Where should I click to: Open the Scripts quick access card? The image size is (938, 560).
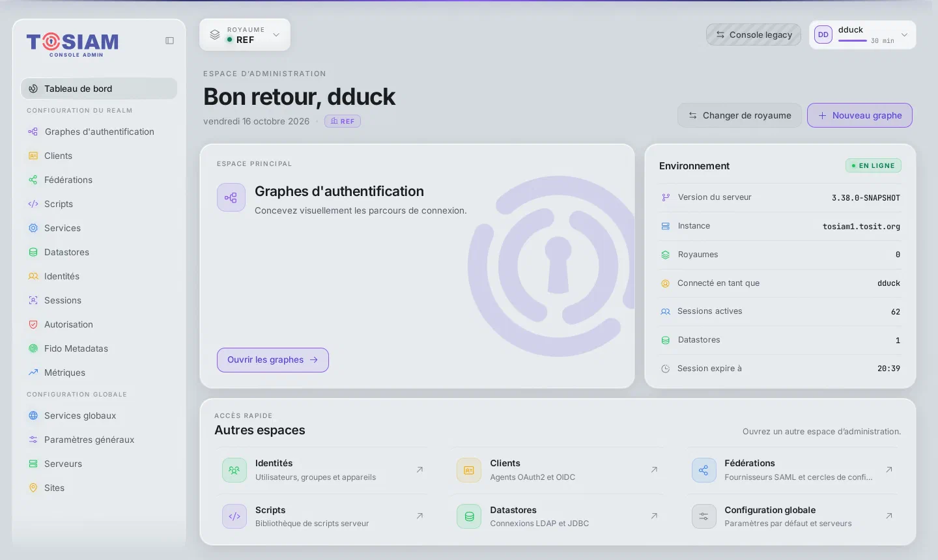[324, 516]
